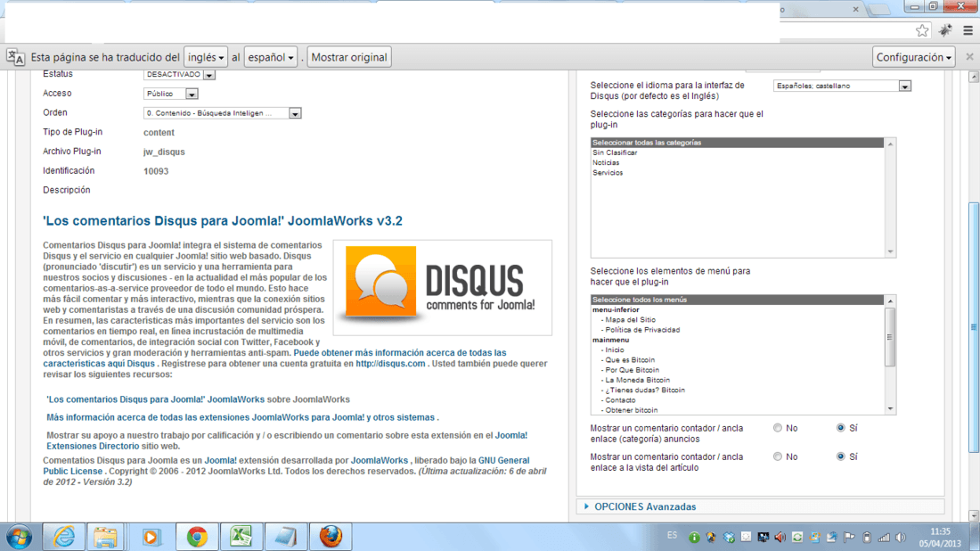The image size is (980, 551).
Task: Click the monitor display tray icon
Action: [x=764, y=538]
